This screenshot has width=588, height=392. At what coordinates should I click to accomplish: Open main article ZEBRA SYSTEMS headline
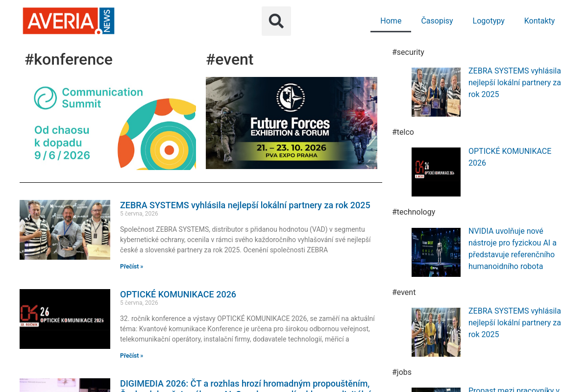pyautogui.click(x=245, y=205)
